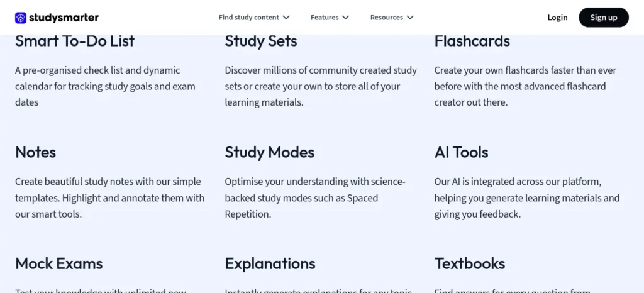Open the Notes feature heading
Image resolution: width=644 pixels, height=293 pixels.
[x=36, y=152]
